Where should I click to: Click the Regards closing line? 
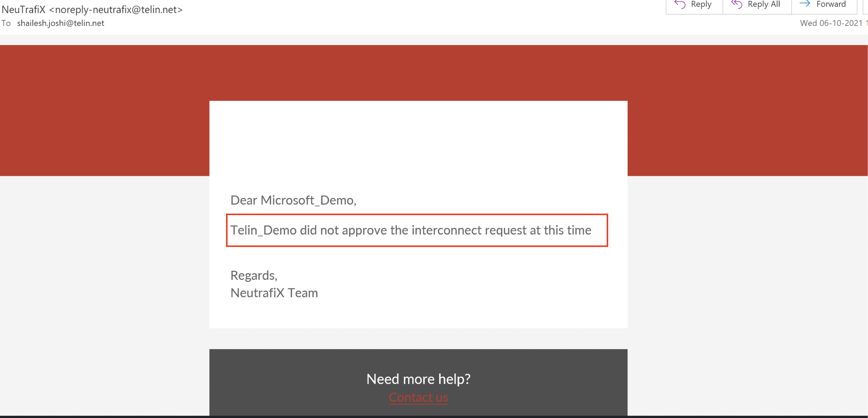(254, 275)
